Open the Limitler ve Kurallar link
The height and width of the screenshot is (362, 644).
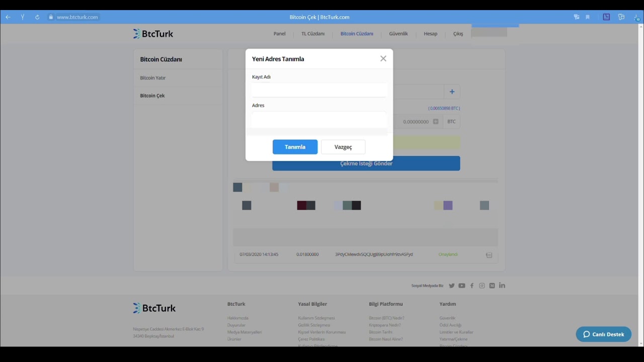point(456,332)
